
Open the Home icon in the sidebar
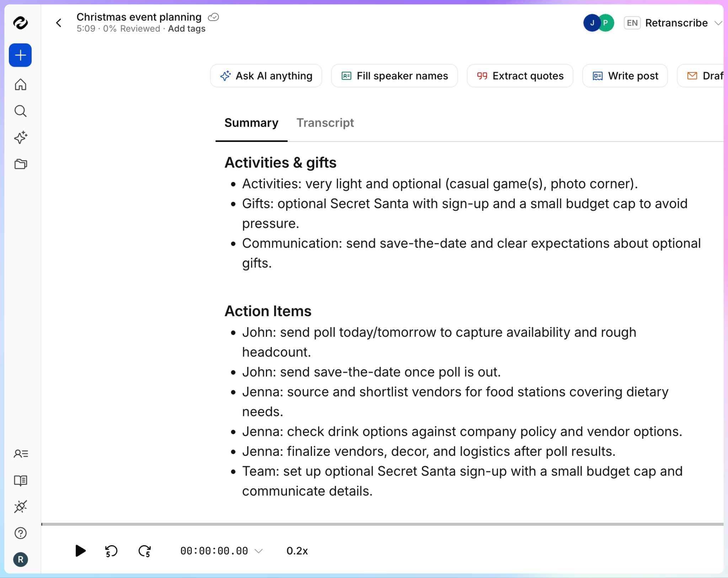(x=20, y=85)
